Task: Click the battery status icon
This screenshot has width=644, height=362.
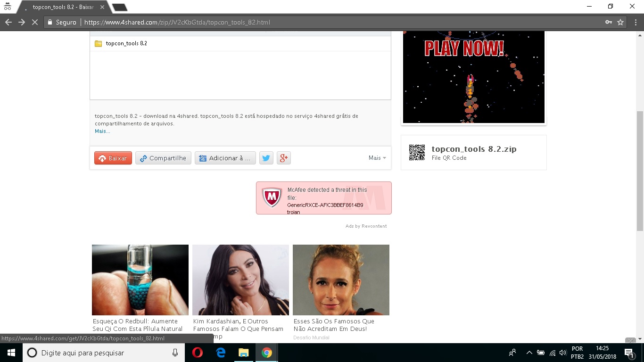Action: pyautogui.click(x=541, y=353)
